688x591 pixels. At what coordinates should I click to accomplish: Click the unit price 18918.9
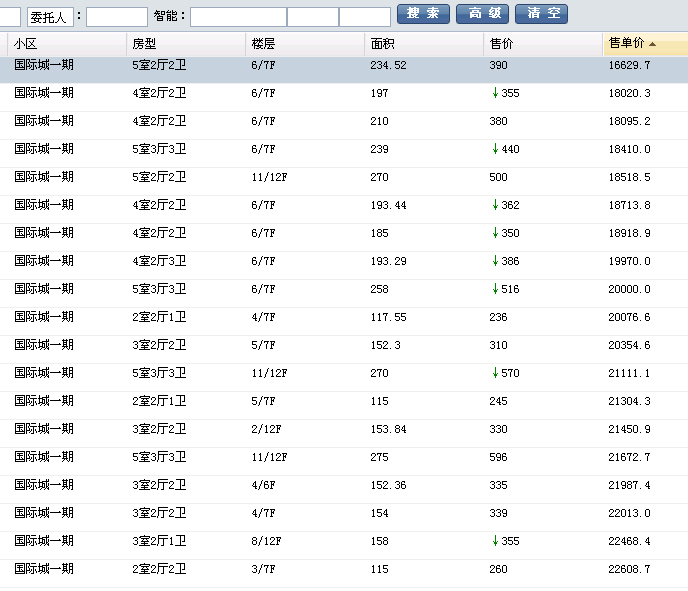pyautogui.click(x=629, y=233)
